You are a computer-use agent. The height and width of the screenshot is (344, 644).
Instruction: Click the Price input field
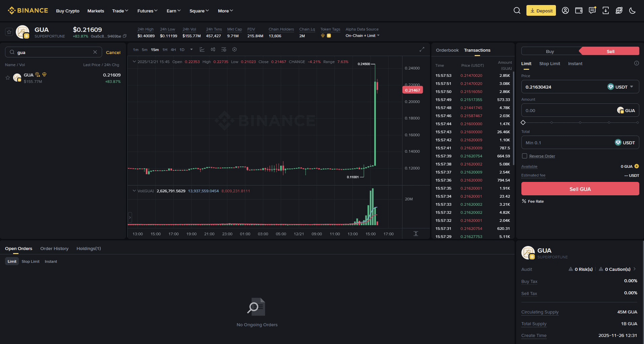click(x=580, y=87)
